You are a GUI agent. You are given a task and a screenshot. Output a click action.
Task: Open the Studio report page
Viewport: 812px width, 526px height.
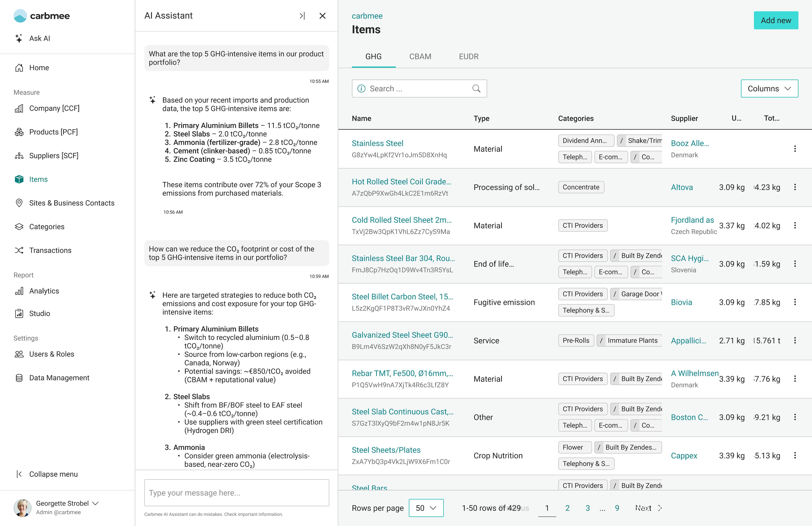(39, 313)
